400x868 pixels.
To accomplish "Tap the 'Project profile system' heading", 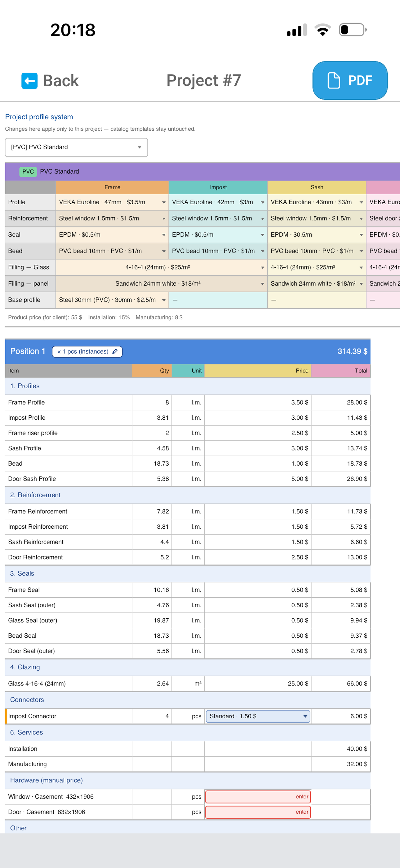I will click(x=39, y=117).
